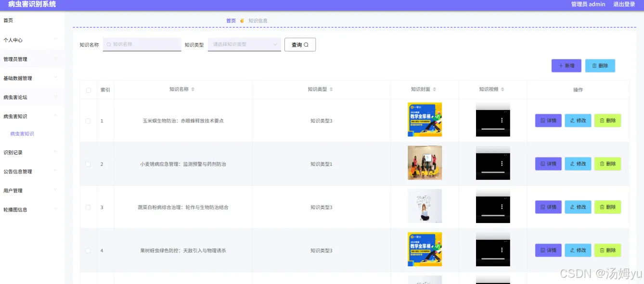Expand the 个人中心 sidebar menu

click(32, 40)
